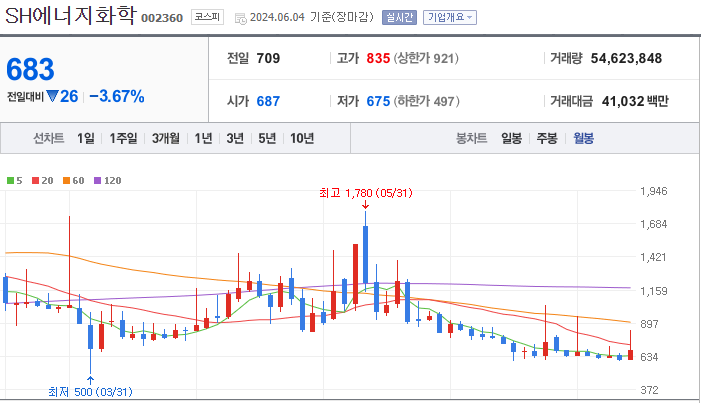
Task: Click the red 20-period moving average swatch
Action: (35, 181)
